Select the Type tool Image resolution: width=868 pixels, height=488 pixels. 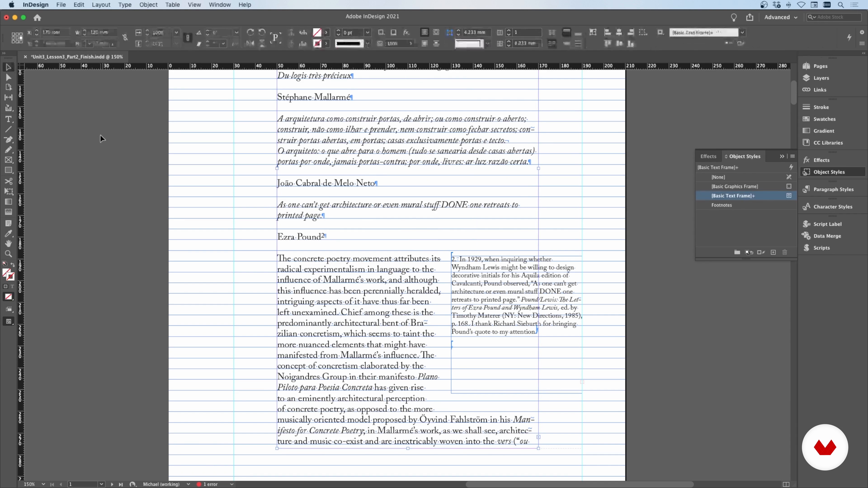[8, 119]
